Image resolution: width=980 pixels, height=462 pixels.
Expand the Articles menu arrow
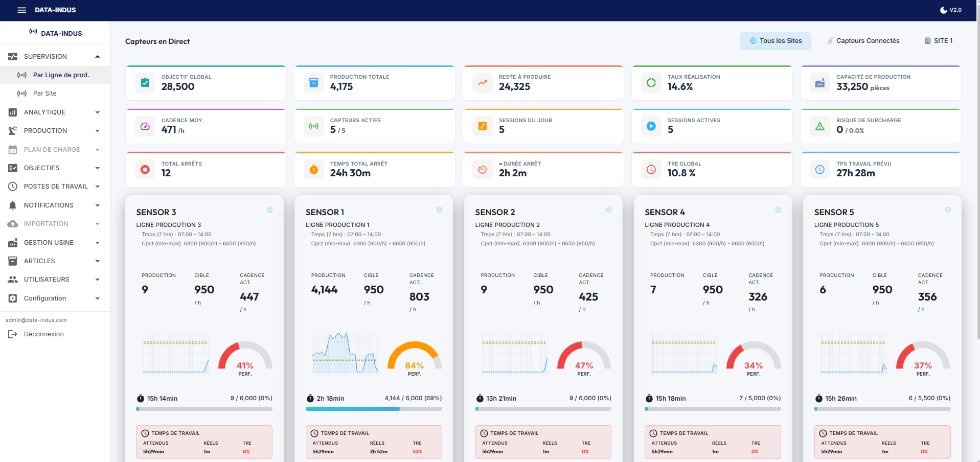[97, 261]
